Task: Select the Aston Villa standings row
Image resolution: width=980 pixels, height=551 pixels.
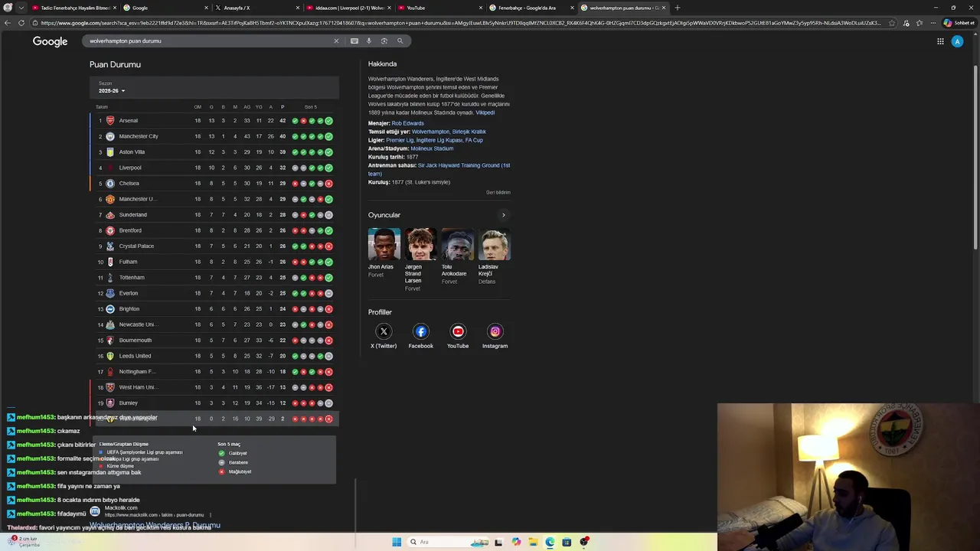Action: (x=214, y=152)
